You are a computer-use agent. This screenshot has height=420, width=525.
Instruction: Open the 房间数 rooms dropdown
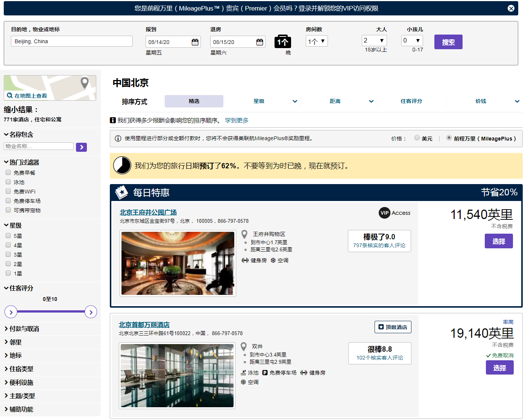tap(317, 41)
